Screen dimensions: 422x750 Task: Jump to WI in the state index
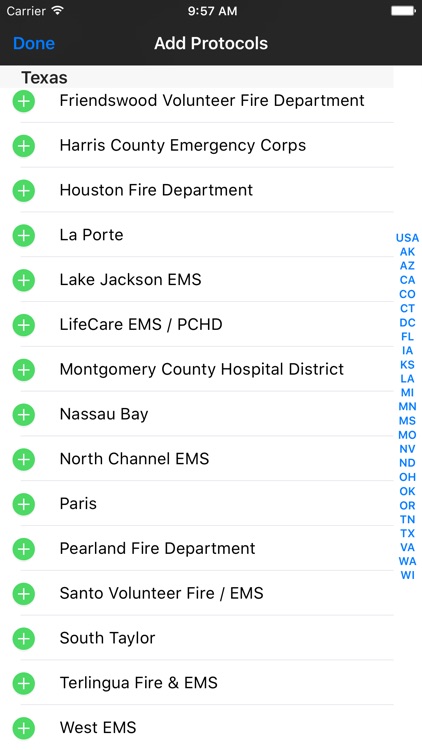[407, 575]
